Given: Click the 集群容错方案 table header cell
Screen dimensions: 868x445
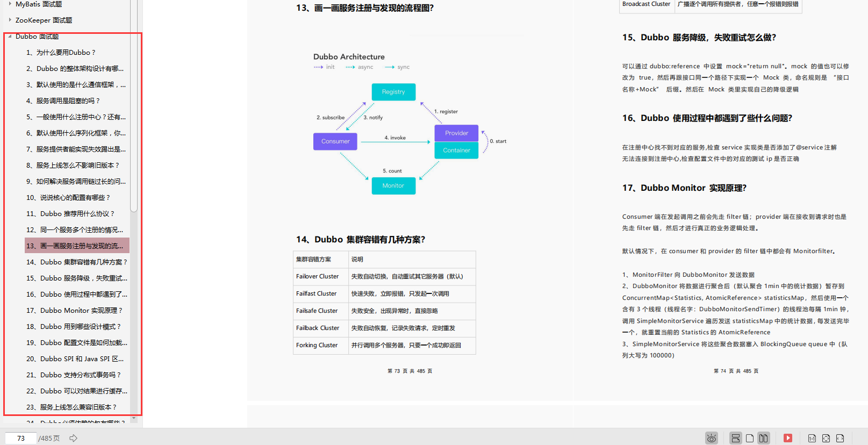Looking at the screenshot, I should 321,259.
